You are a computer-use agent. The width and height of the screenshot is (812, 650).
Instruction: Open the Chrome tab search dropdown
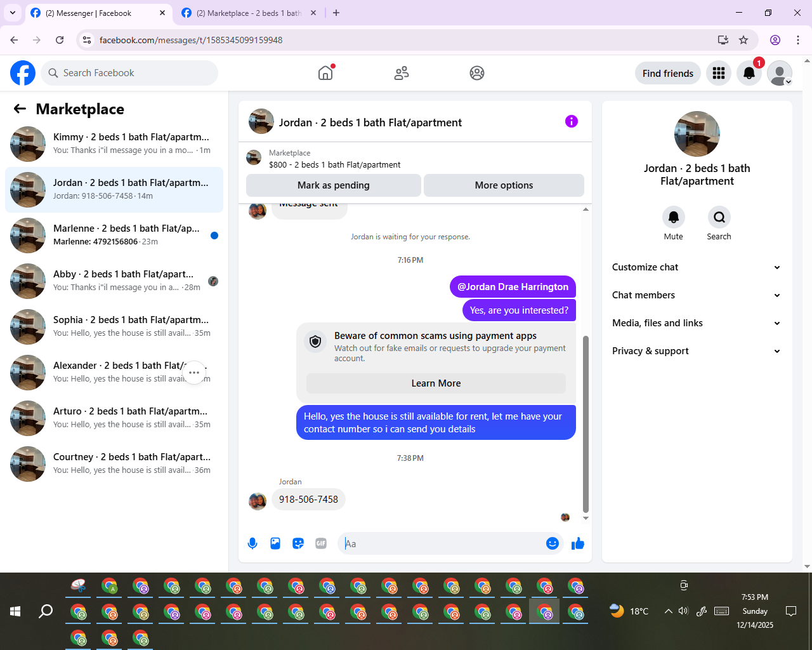pyautogui.click(x=13, y=13)
